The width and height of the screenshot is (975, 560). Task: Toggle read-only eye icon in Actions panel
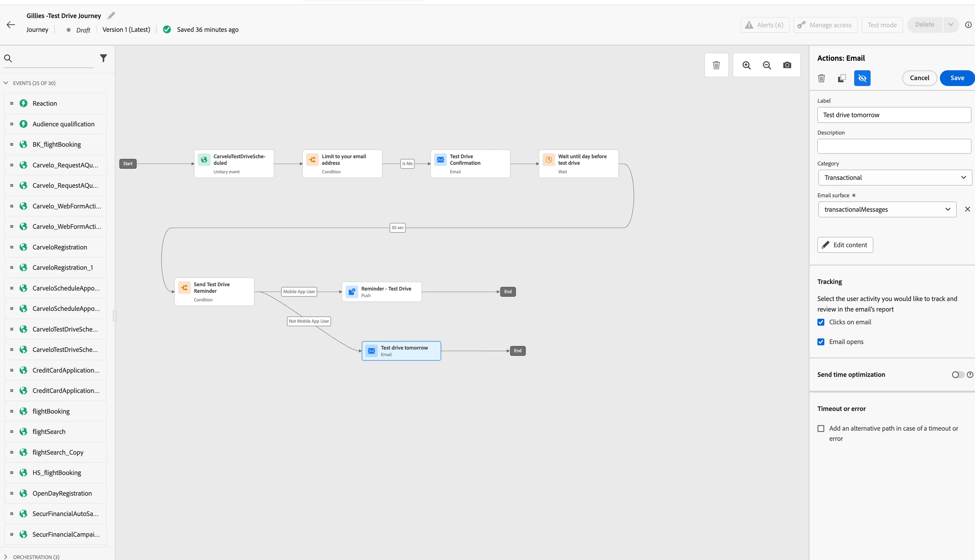click(x=862, y=78)
